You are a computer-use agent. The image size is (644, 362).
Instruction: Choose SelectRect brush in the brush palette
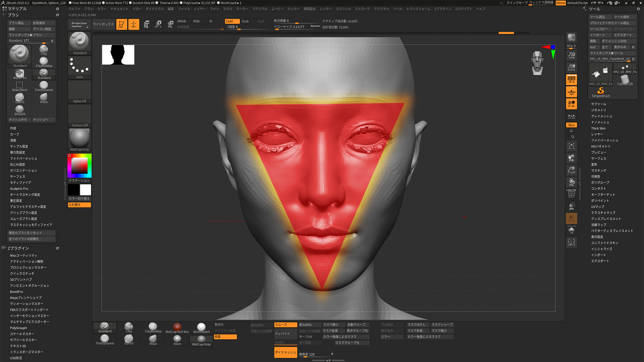click(20, 86)
